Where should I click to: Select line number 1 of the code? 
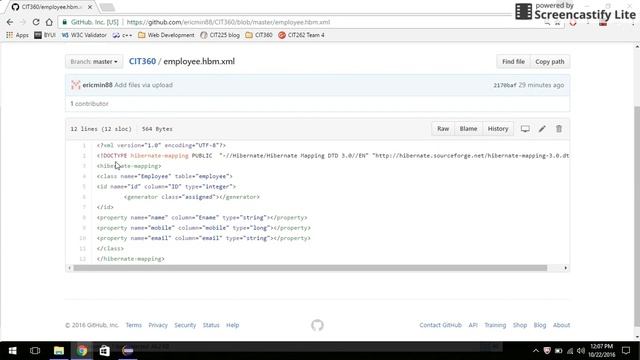pyautogui.click(x=84, y=145)
